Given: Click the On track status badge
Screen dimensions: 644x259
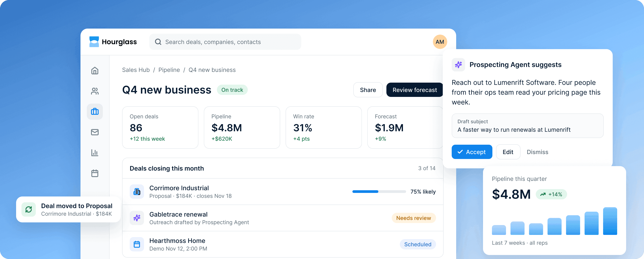Looking at the screenshot, I should coord(232,90).
